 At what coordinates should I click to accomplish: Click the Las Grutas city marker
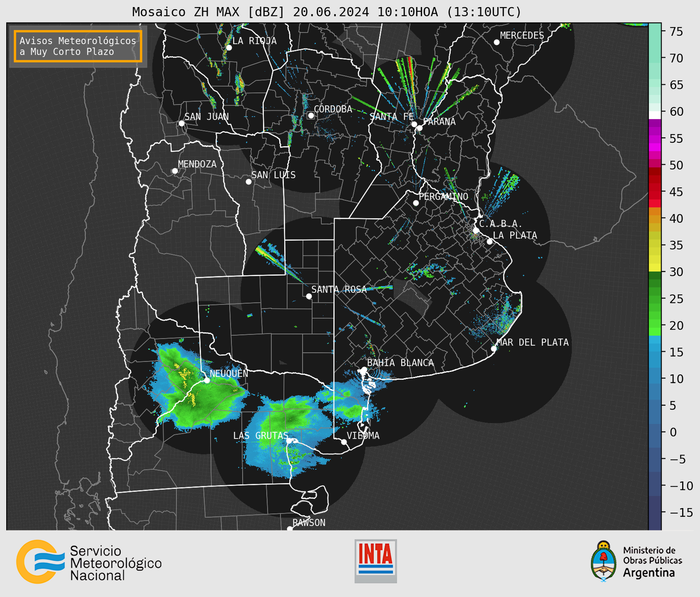pyautogui.click(x=289, y=441)
